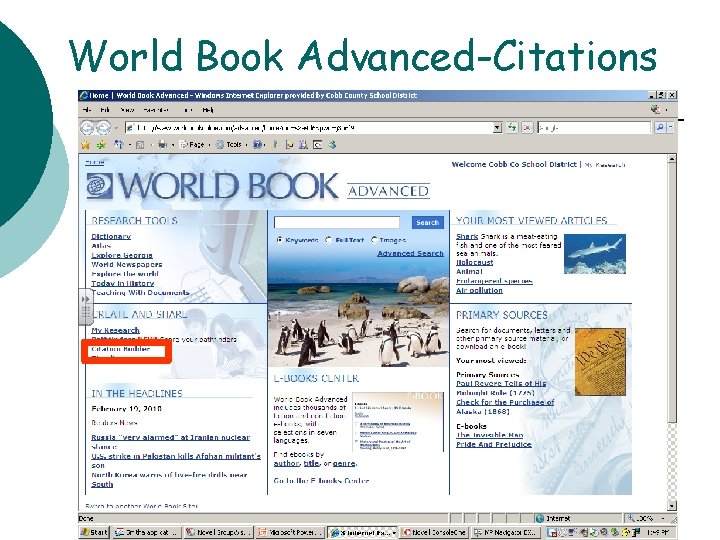Click the Constitution document thumbnail
The height and width of the screenshot is (540, 720).
tap(600, 362)
